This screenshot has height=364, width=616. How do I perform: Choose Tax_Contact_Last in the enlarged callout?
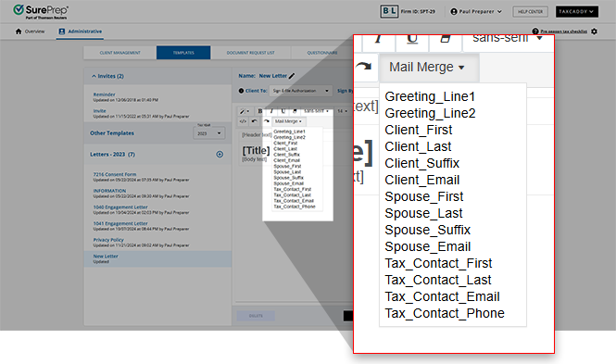(x=438, y=281)
